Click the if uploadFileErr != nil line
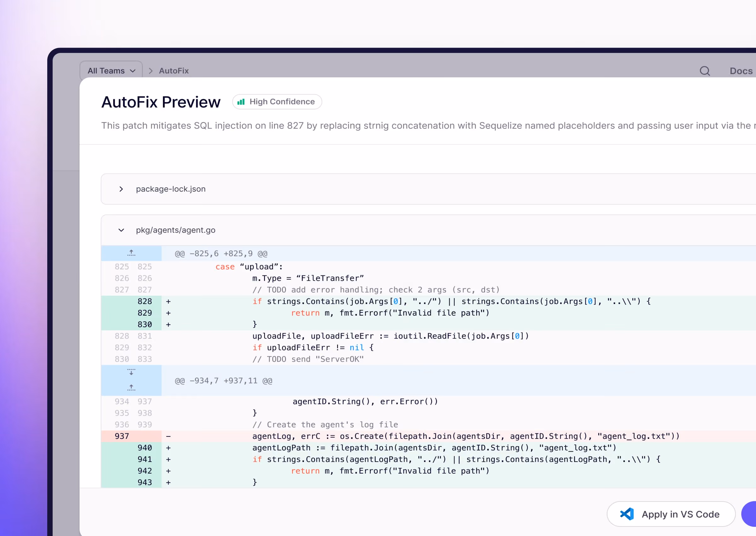Viewport: 756px width, 536px height. (x=313, y=347)
